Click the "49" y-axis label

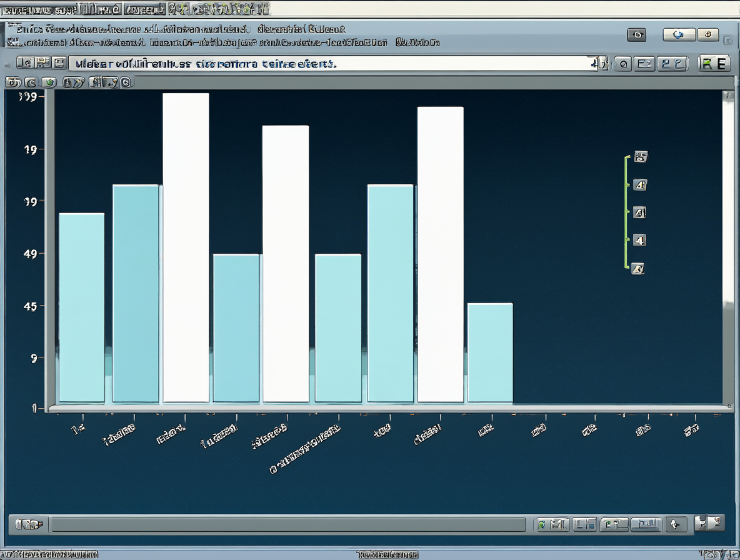pos(30,254)
